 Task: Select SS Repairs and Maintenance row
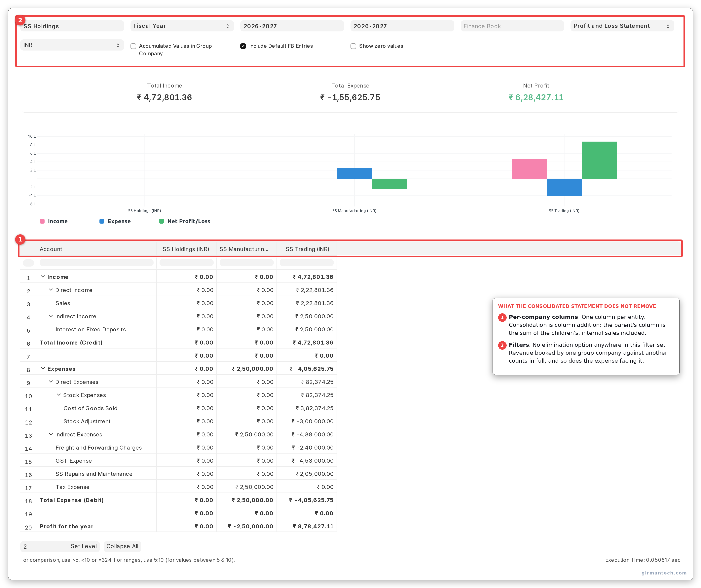178,474
